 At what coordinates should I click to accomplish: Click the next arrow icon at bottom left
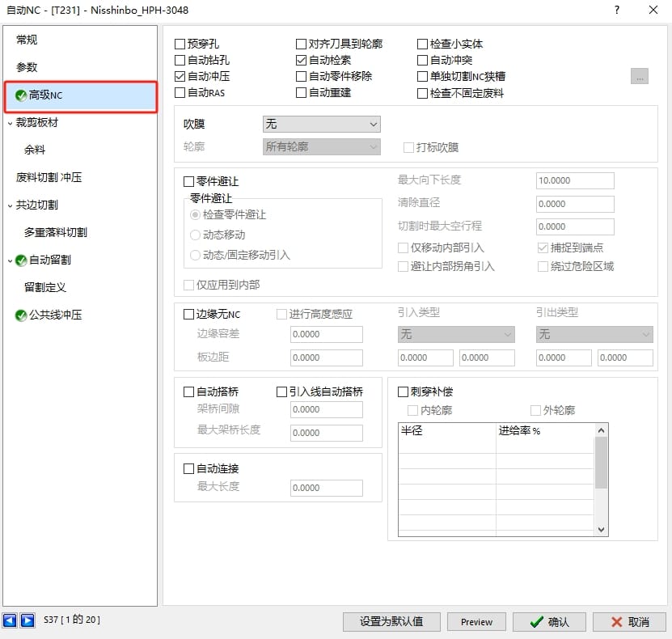(x=27, y=620)
